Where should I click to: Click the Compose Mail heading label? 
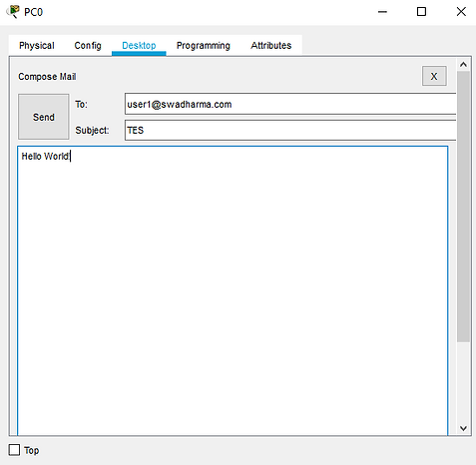click(47, 77)
